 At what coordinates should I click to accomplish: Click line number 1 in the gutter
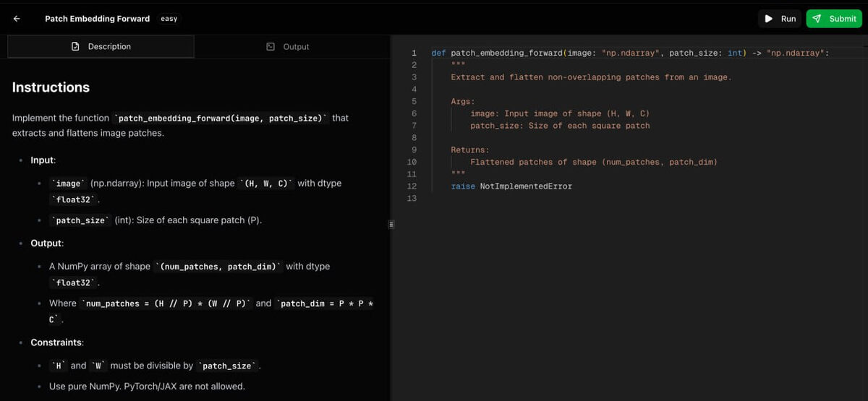pos(414,53)
